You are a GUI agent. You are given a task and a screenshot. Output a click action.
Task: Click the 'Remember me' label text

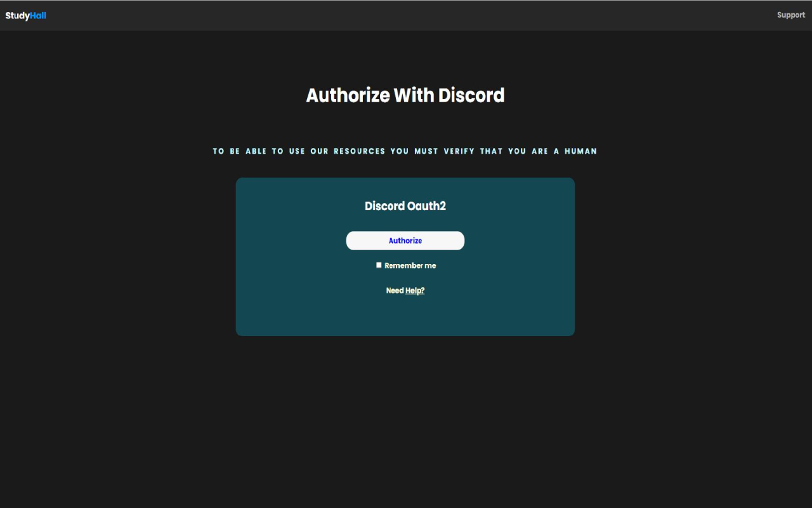[x=410, y=265]
